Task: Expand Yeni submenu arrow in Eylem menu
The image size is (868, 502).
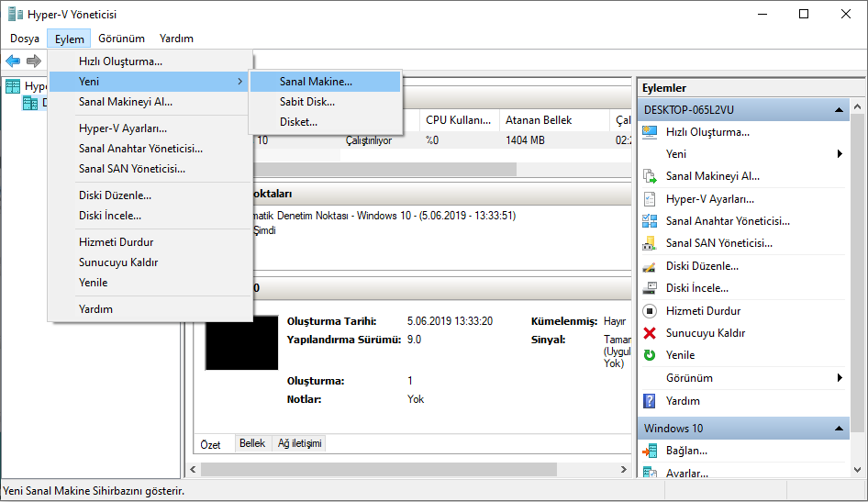Action: click(239, 82)
